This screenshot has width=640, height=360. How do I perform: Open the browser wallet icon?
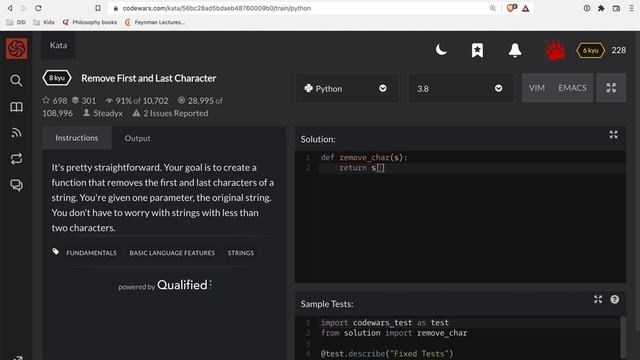point(616,8)
